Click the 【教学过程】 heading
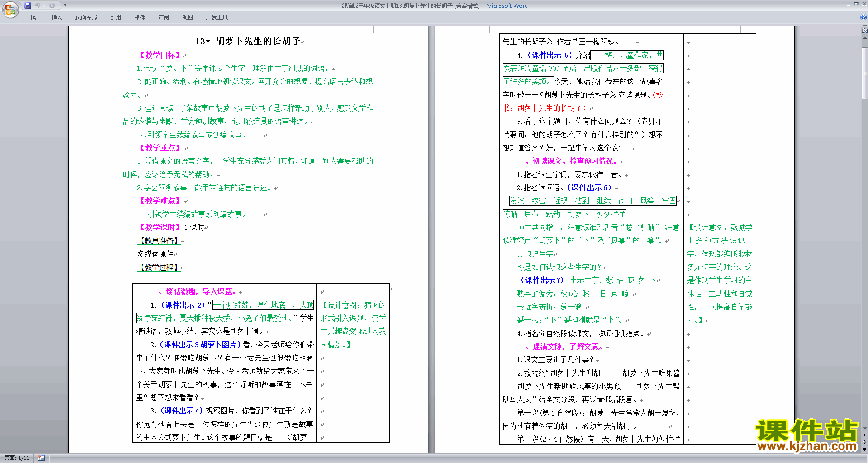Viewport: 868px width, 463px height. tap(159, 267)
